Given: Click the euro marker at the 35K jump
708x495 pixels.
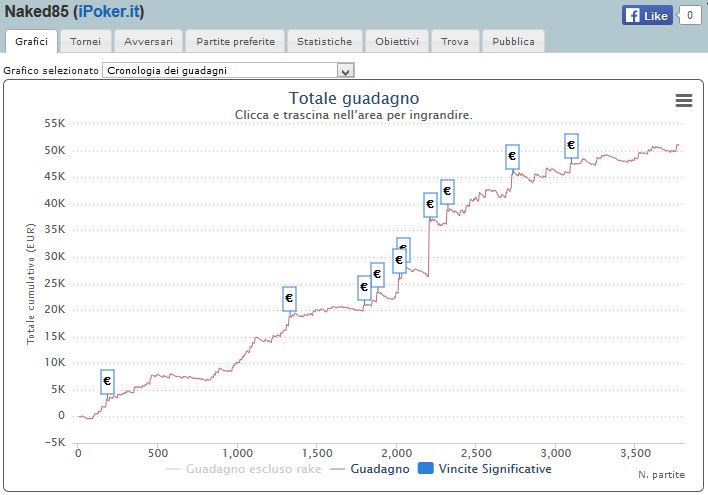Looking at the screenshot, I should click(x=430, y=204).
